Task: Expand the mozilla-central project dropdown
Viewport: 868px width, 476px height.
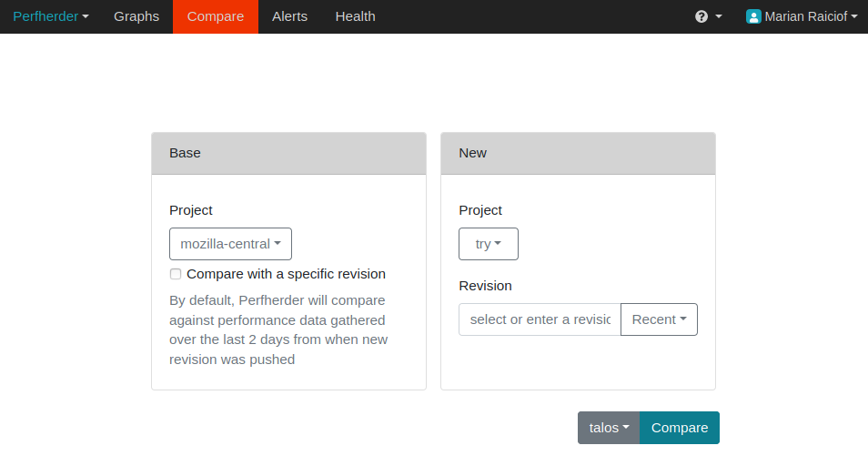Action: coord(230,244)
